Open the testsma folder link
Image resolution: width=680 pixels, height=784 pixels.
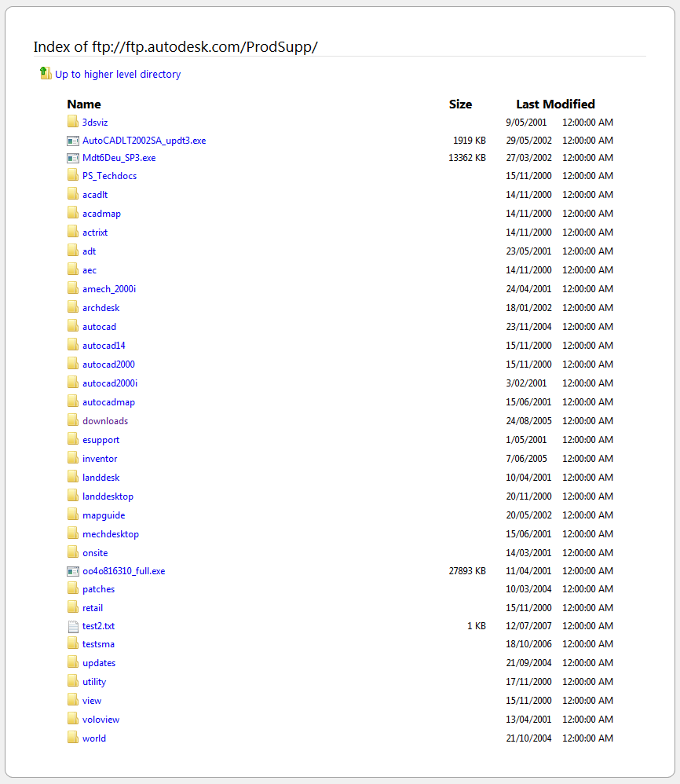coord(98,644)
